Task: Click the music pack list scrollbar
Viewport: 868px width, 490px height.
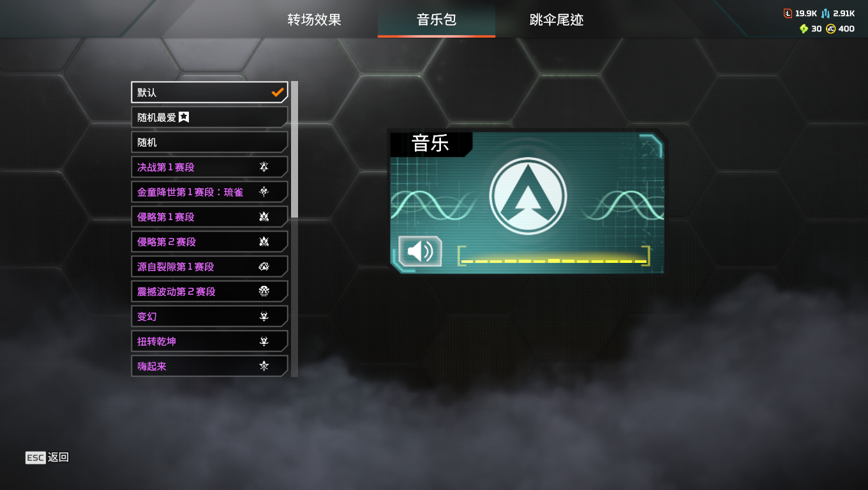Action: coord(294,149)
